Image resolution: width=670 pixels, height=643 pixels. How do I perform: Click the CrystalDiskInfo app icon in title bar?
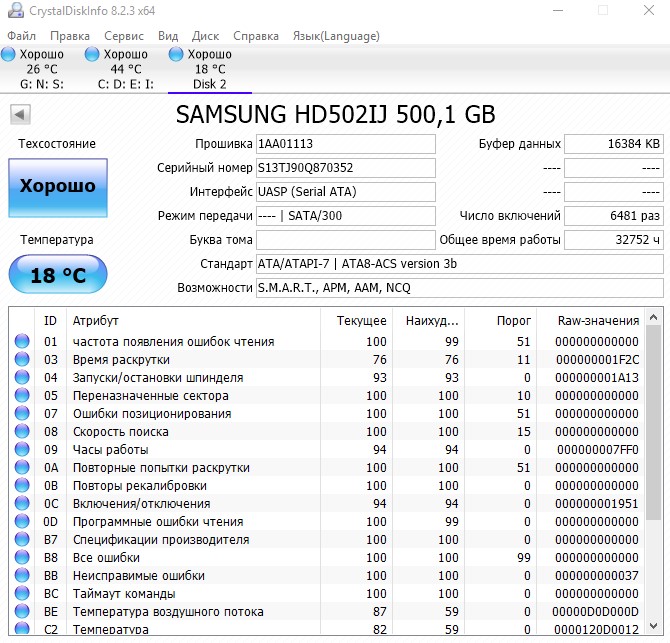[x=12, y=11]
